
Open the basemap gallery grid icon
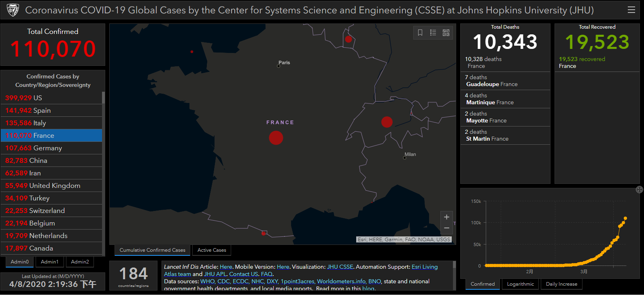click(446, 33)
